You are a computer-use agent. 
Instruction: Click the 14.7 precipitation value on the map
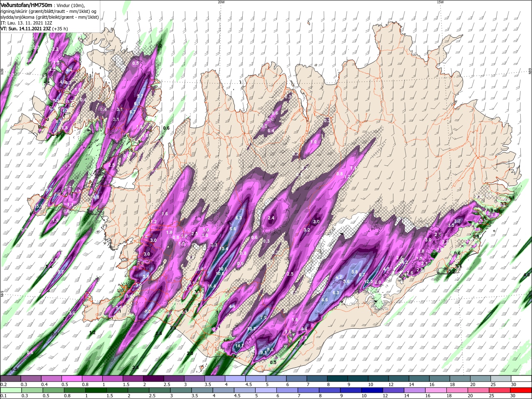click(239, 346)
